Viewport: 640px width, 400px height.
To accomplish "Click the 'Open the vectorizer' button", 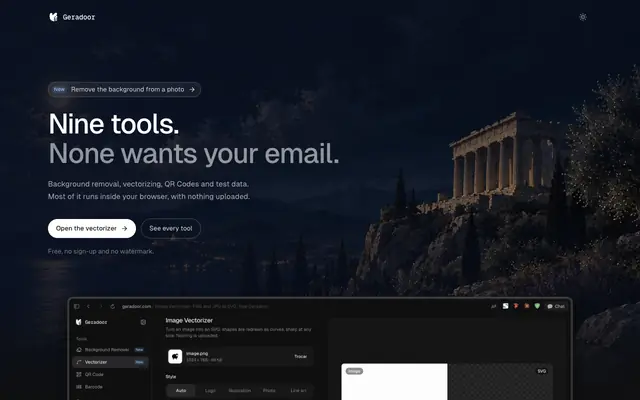I will click(x=92, y=229).
